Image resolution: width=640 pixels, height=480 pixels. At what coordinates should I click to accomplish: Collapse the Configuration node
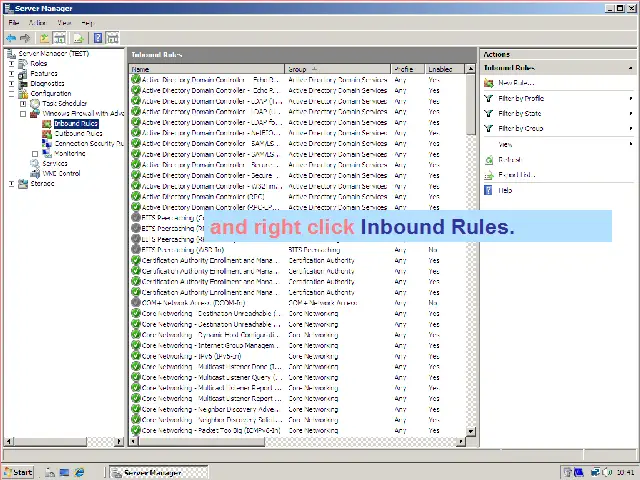(x=11, y=94)
